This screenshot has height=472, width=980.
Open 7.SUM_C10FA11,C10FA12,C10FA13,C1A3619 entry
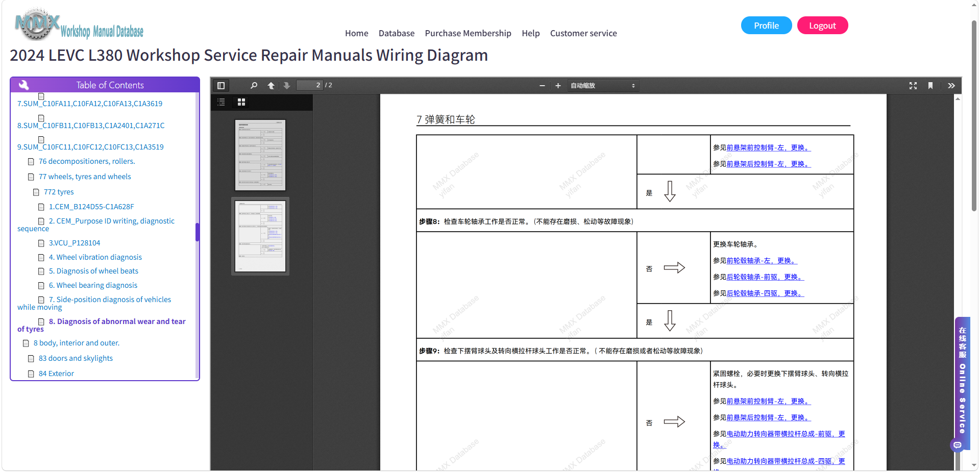click(x=90, y=104)
